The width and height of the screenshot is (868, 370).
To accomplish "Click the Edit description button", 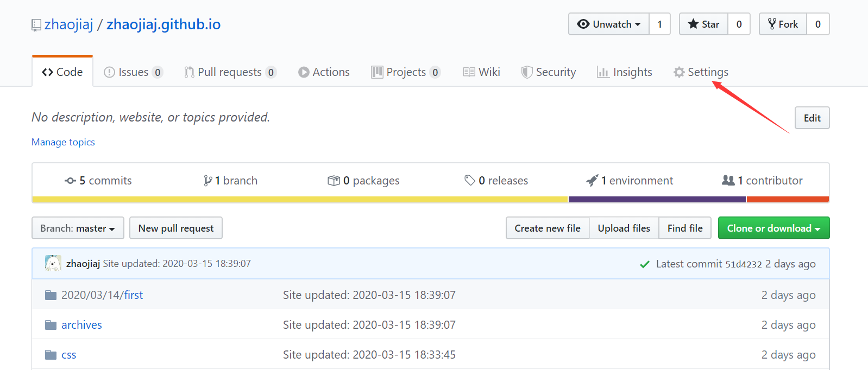I will tap(812, 118).
